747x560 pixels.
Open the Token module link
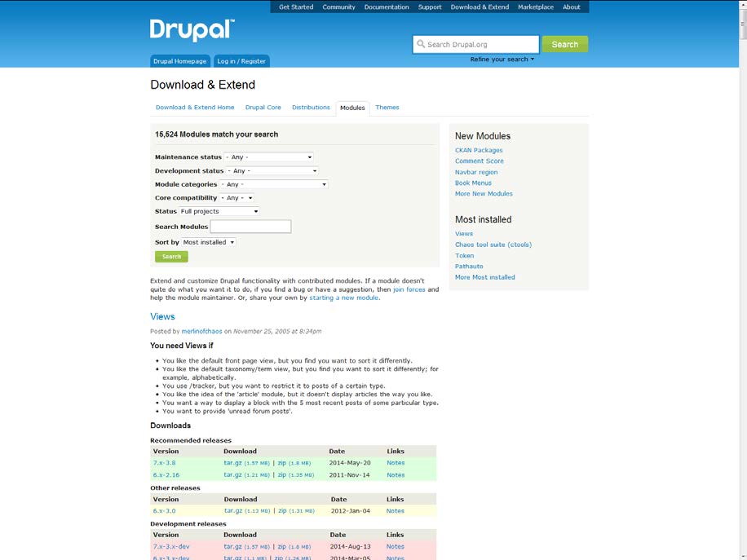point(464,256)
